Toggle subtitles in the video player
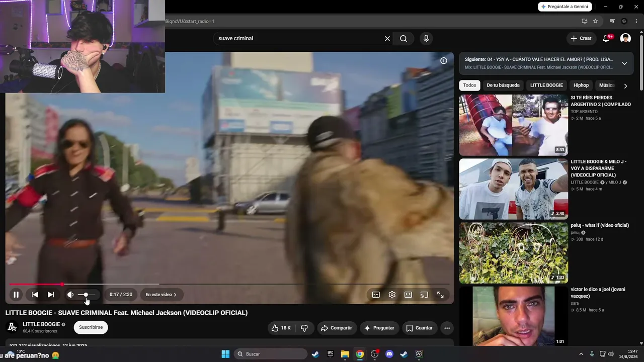This screenshot has height=362, width=644. [x=376, y=295]
